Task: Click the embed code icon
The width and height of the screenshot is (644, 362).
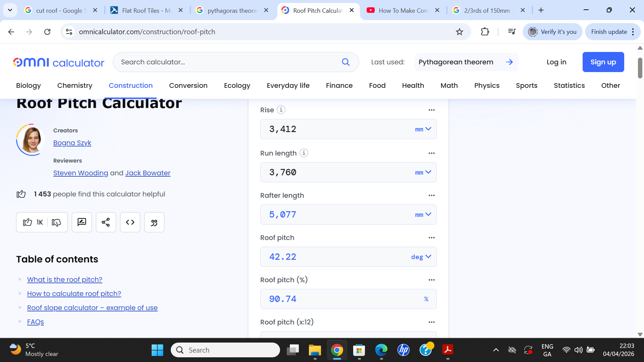Action: (130, 222)
